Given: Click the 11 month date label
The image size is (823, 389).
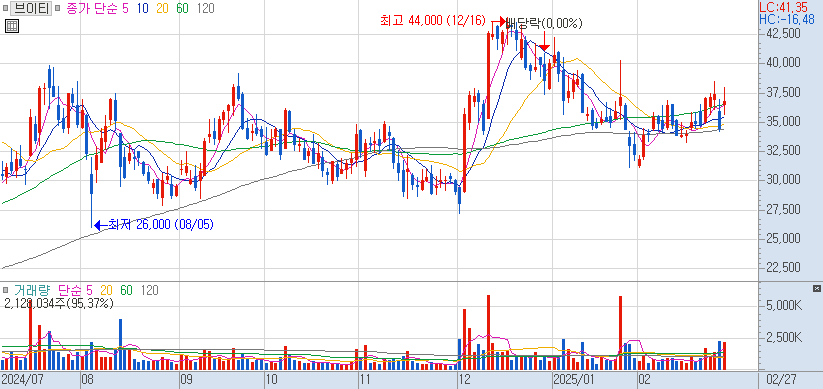Looking at the screenshot, I should (365, 380).
